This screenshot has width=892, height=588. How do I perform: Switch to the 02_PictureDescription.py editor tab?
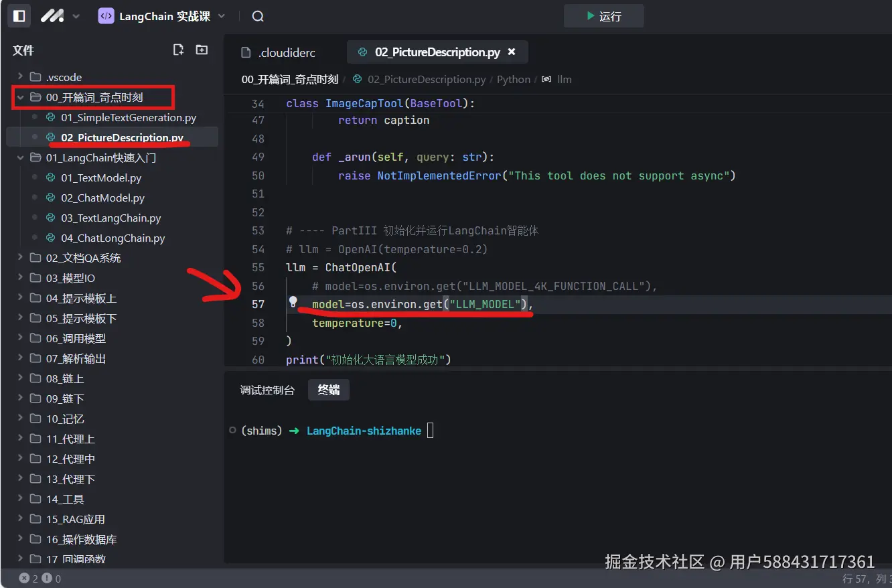point(437,52)
